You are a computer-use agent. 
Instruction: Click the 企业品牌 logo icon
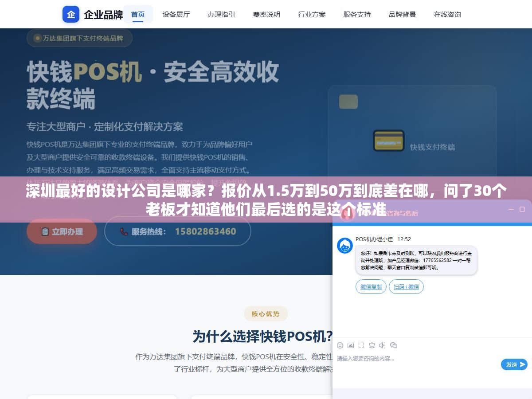pos(71,14)
